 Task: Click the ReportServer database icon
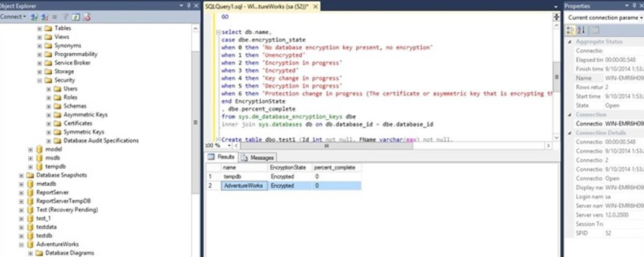pyautogui.click(x=30, y=192)
